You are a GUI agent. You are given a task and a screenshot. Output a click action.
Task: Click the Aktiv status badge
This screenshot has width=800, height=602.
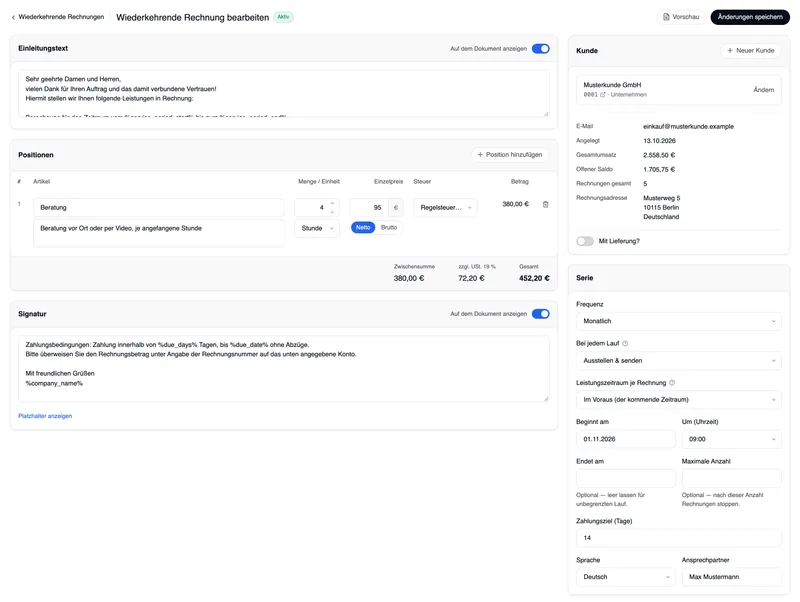(x=283, y=17)
